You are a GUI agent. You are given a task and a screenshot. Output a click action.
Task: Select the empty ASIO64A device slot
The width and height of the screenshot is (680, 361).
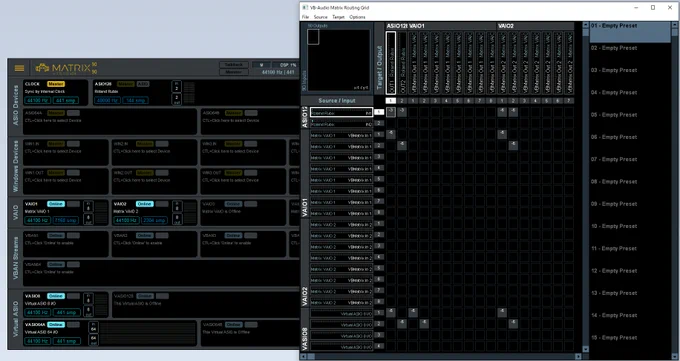tap(110, 122)
